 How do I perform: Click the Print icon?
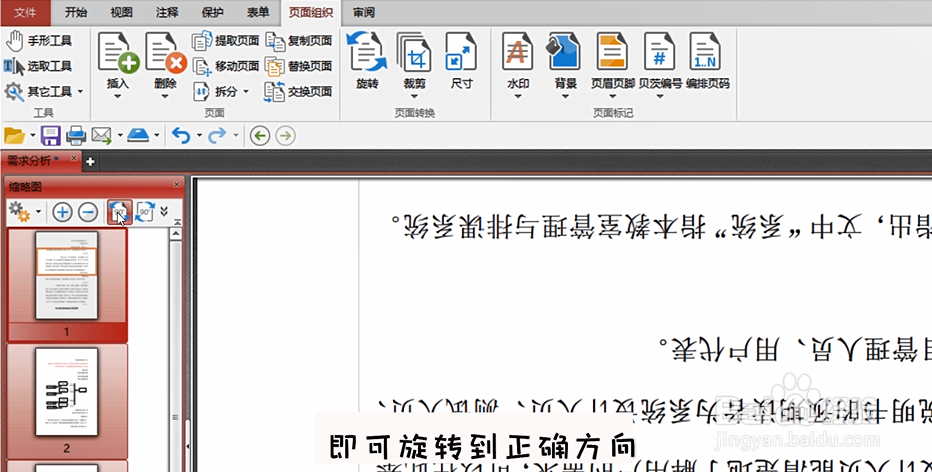pyautogui.click(x=76, y=136)
